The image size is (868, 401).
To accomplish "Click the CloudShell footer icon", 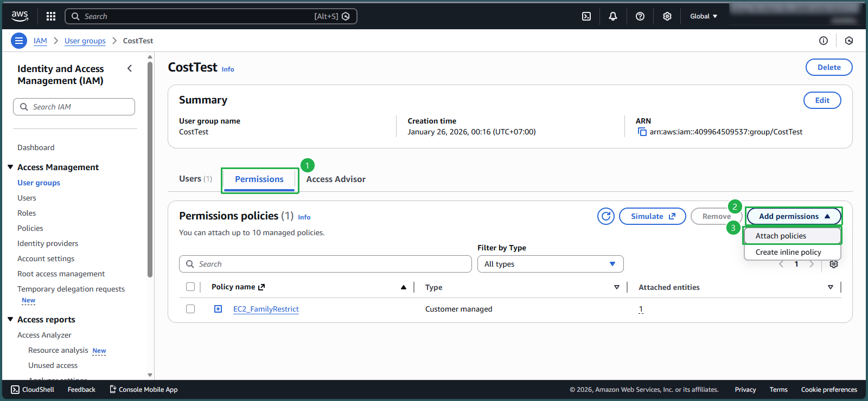I will 15,390.
